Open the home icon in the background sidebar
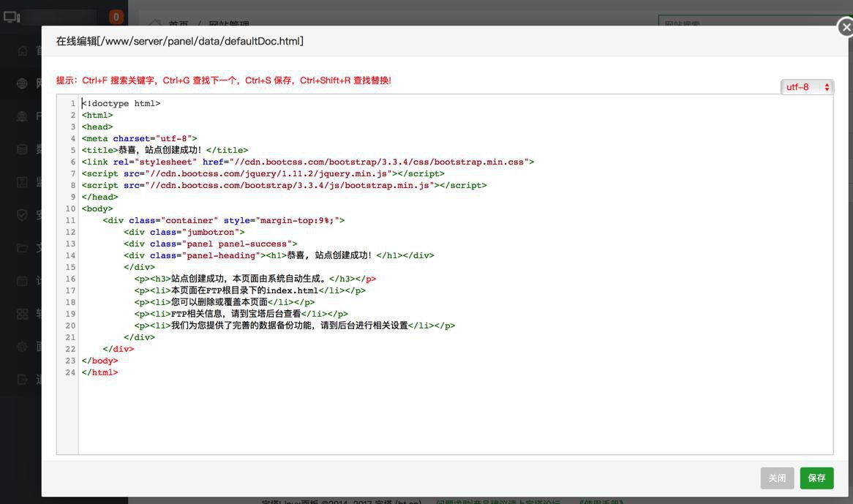The height and width of the screenshot is (504, 853). pyautogui.click(x=22, y=50)
